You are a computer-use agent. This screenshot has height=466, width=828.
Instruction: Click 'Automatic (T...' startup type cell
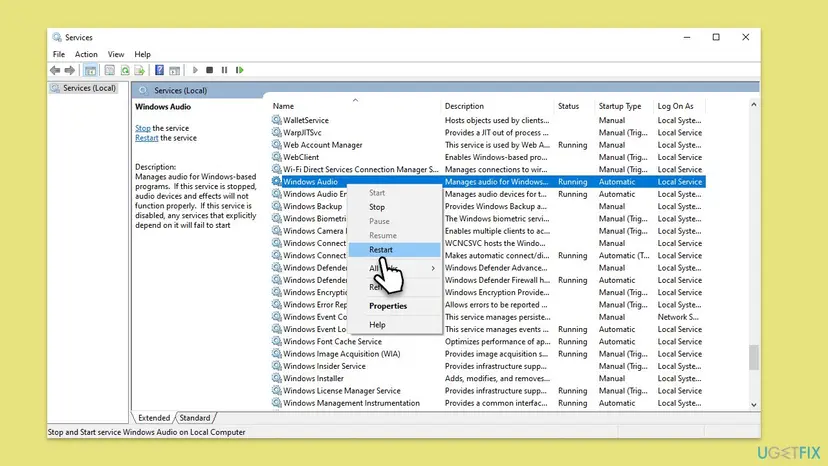tap(624, 255)
